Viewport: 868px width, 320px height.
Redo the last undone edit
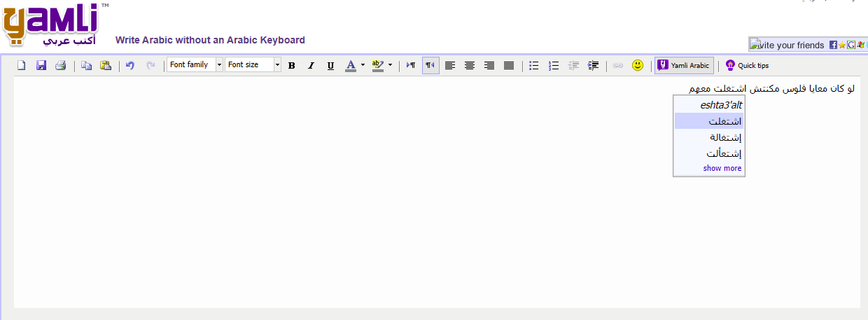click(x=150, y=65)
